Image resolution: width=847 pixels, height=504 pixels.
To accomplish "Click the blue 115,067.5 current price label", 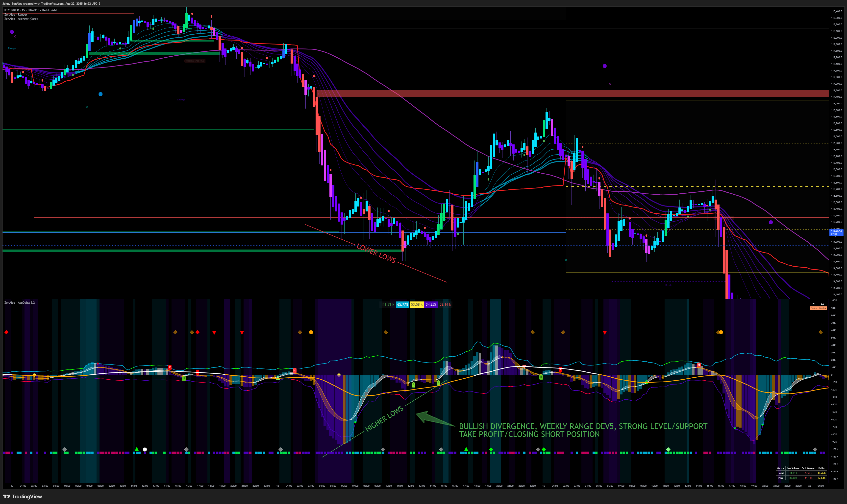I will click(836, 232).
